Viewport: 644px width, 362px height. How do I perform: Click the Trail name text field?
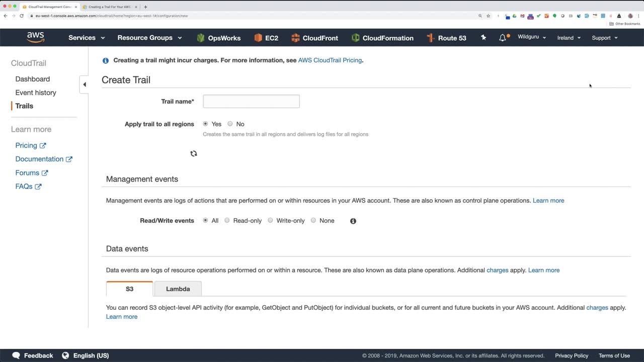coord(251,101)
